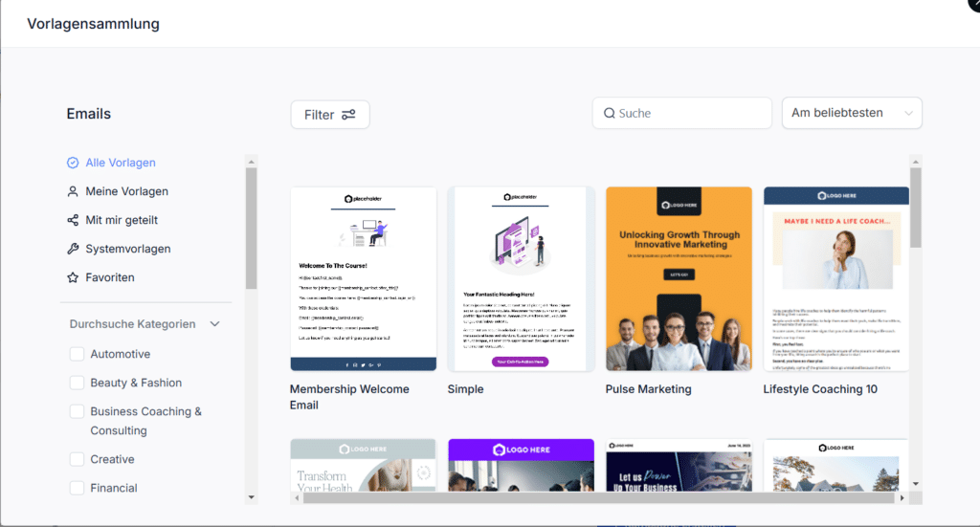Image resolution: width=980 pixels, height=527 pixels.
Task: Click the sidebar vertical scrollbar thumb
Action: click(x=252, y=229)
